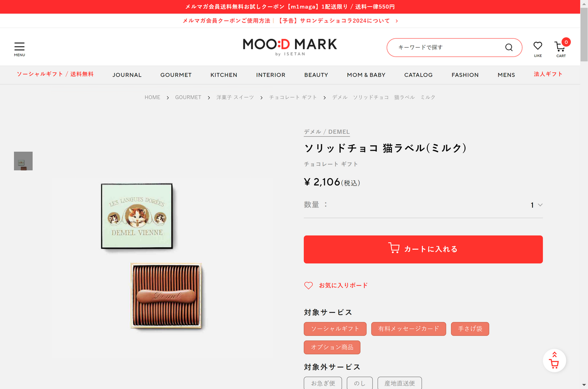Click the arrow after サロンデュショコラ2024 notice
Viewport: 588px width, 389px height.
[x=396, y=21]
